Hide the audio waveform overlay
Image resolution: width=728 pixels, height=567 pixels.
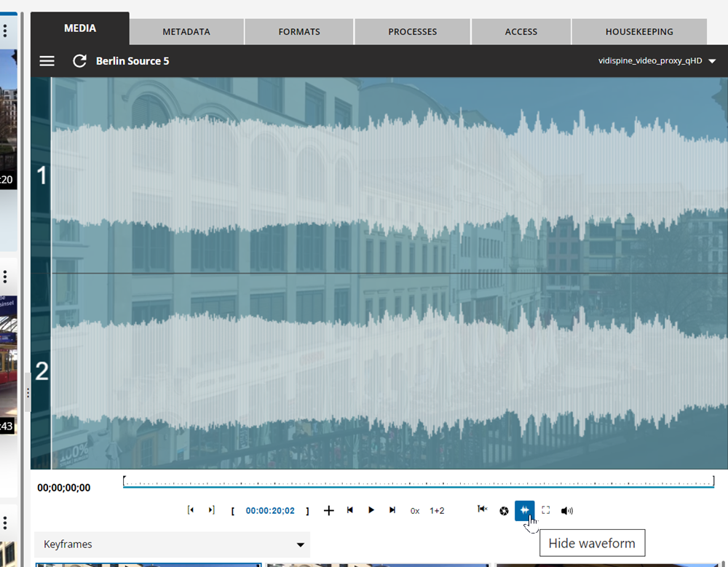click(525, 510)
